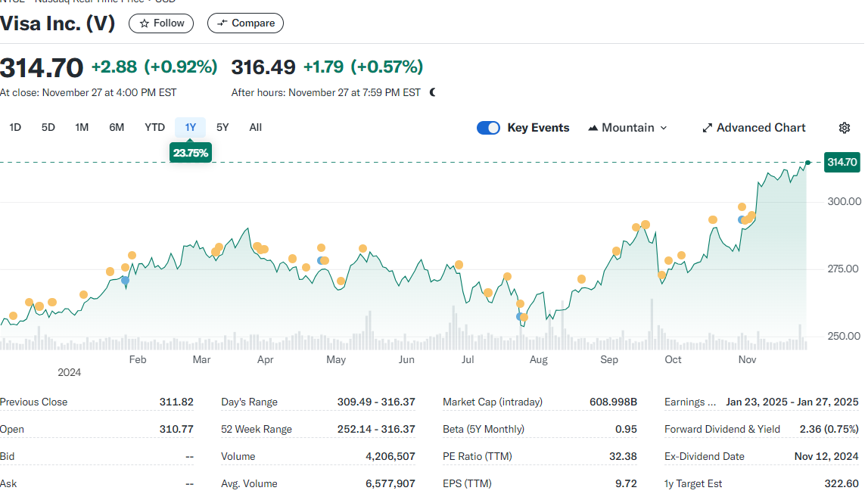Click the Beta (5Y Monthly) label
The height and width of the screenshot is (500, 868).
point(484,429)
